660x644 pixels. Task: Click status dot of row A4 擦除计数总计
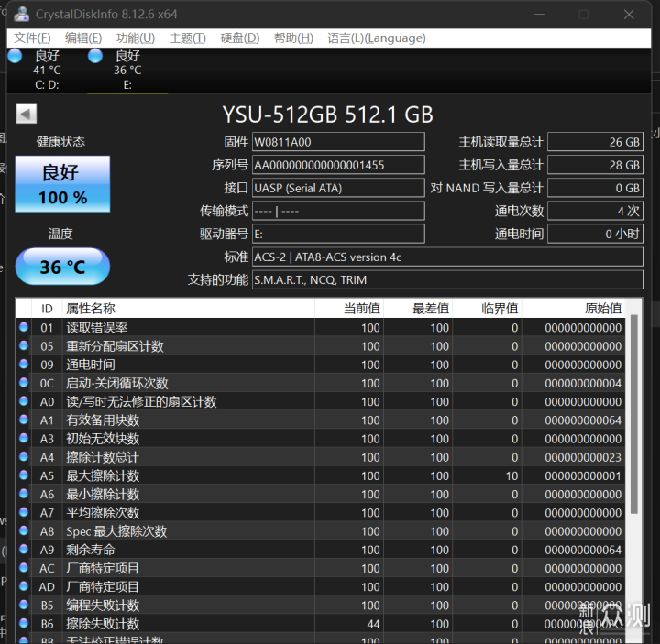pyautogui.click(x=24, y=456)
